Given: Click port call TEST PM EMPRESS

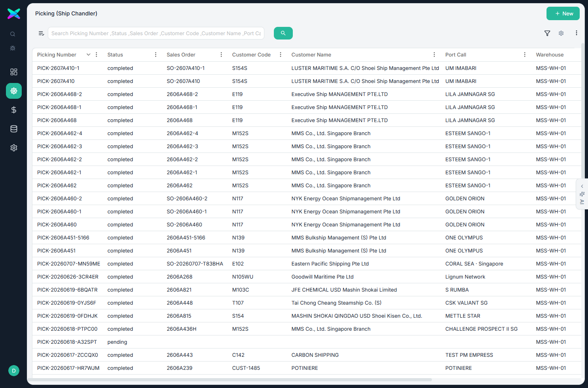Looking at the screenshot, I should click(x=469, y=355).
